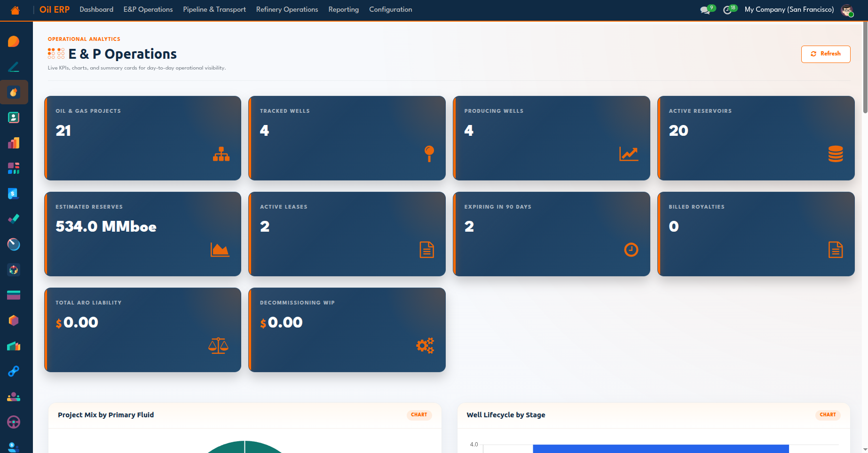Viewport: 868px width, 453px height.
Task: Click the Project Mix by Primary Fluid heading
Action: (x=106, y=415)
